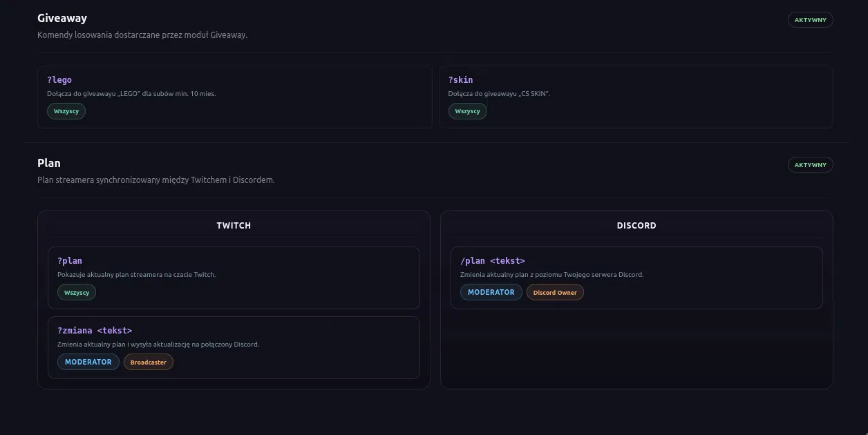Click the Discord /plan description text
Screen dimensions: 868x435
pos(551,274)
